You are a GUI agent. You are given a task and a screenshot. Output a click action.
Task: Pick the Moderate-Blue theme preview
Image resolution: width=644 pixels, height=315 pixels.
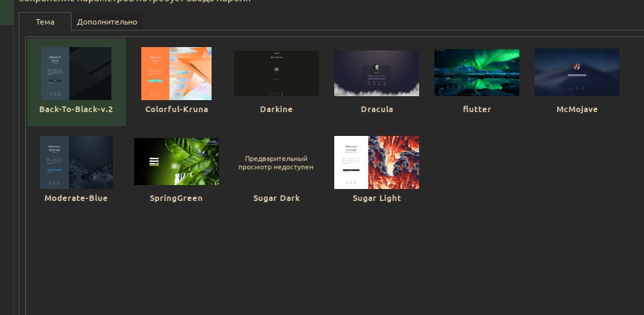click(x=76, y=162)
